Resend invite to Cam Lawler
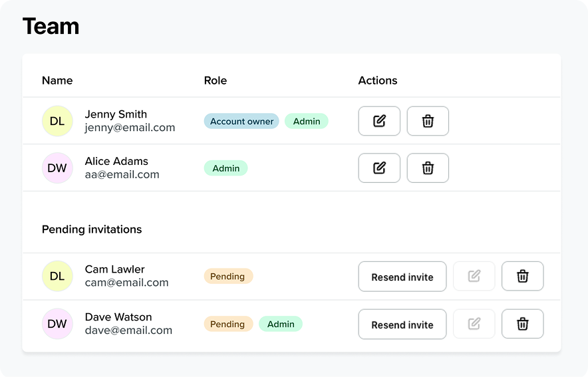588x379 pixels. [x=402, y=277]
